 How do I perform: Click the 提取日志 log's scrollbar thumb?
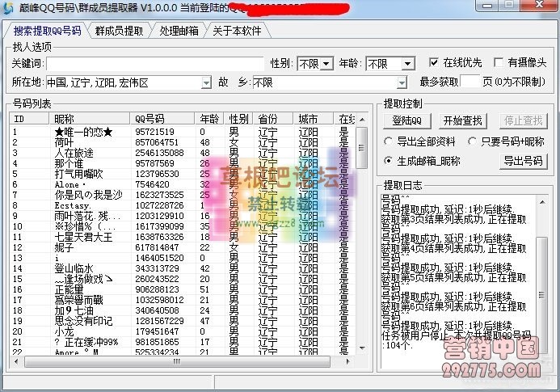tap(542, 295)
